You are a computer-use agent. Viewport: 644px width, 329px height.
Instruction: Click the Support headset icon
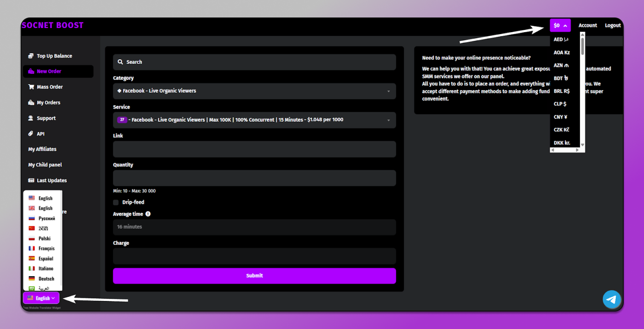coord(31,118)
